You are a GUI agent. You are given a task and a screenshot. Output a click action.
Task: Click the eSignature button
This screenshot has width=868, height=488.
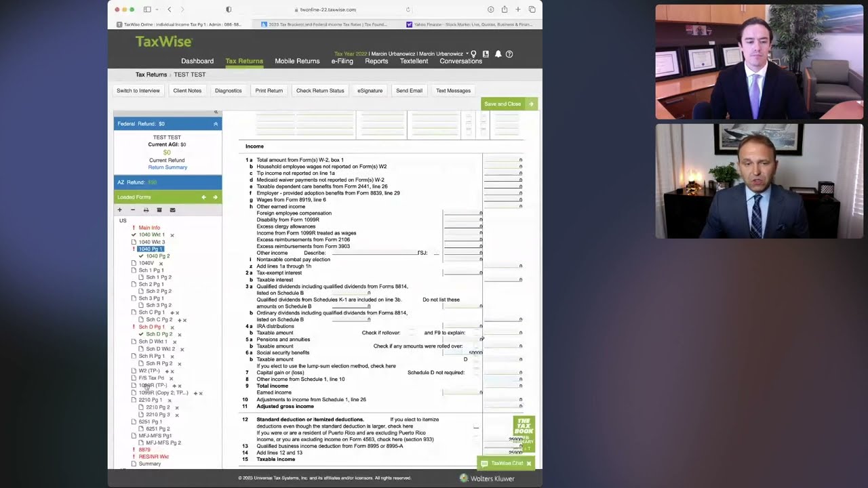point(370,91)
